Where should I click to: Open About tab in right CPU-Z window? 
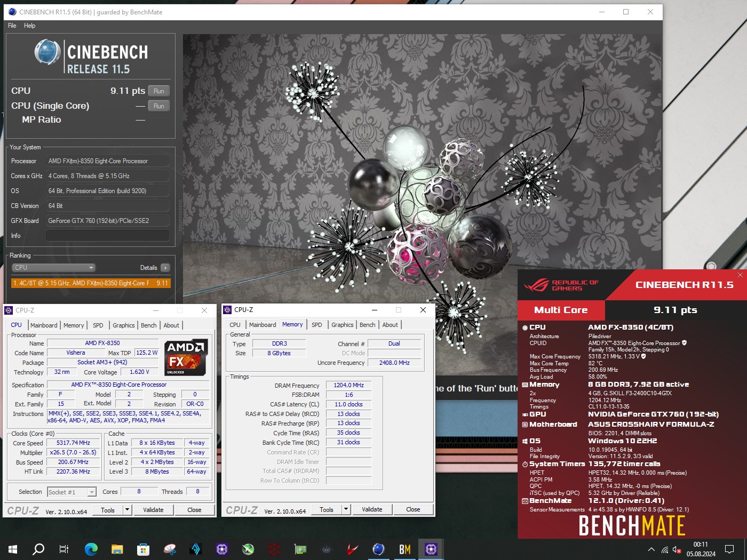click(x=390, y=325)
